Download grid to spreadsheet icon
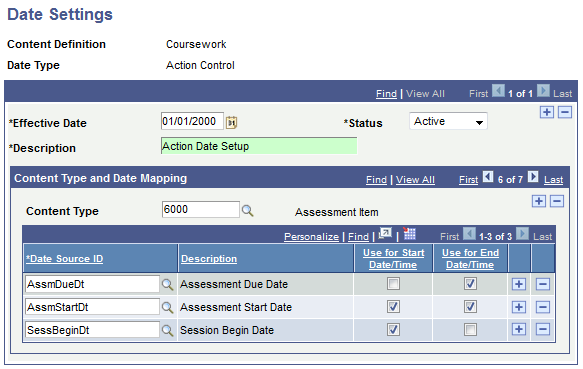The height and width of the screenshot is (369, 583). pos(409,234)
